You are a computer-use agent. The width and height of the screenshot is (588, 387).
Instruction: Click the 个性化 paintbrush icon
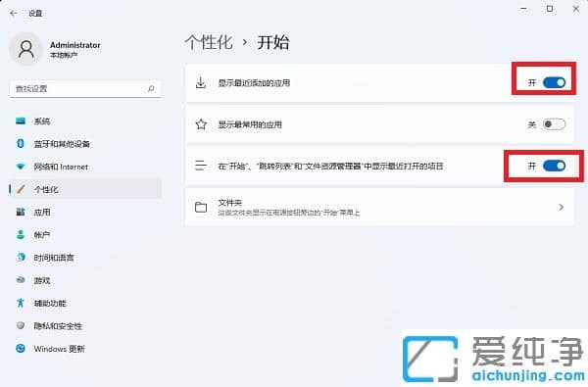tap(21, 189)
